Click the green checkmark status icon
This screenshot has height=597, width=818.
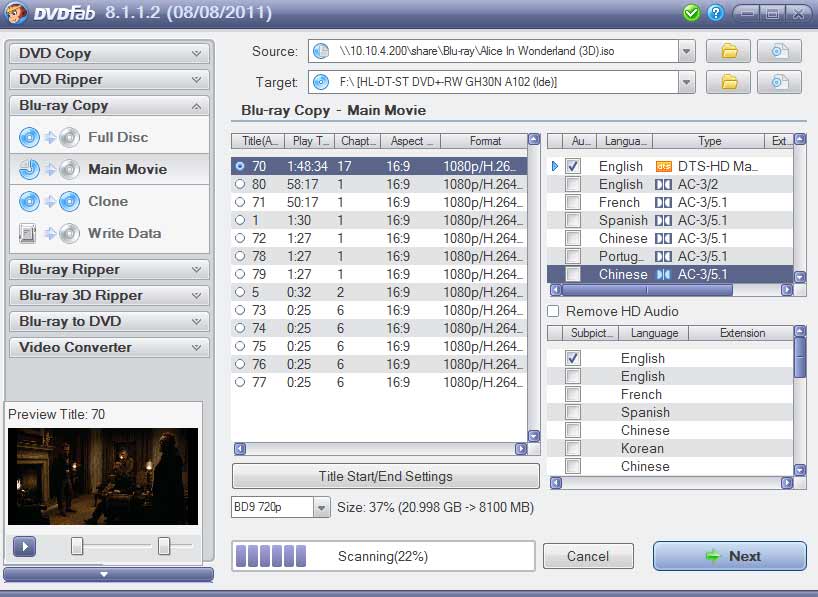(x=691, y=13)
